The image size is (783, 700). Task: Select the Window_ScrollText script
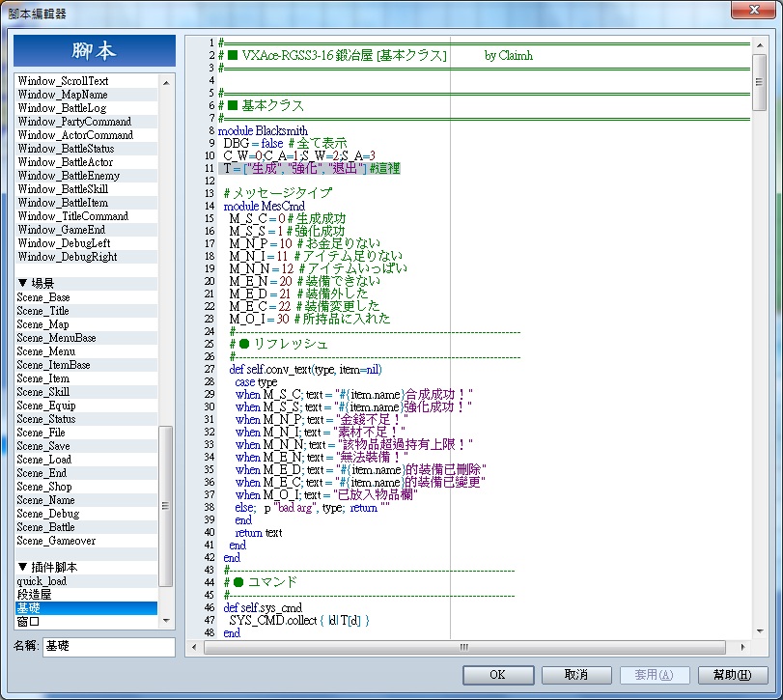pyautogui.click(x=86, y=81)
